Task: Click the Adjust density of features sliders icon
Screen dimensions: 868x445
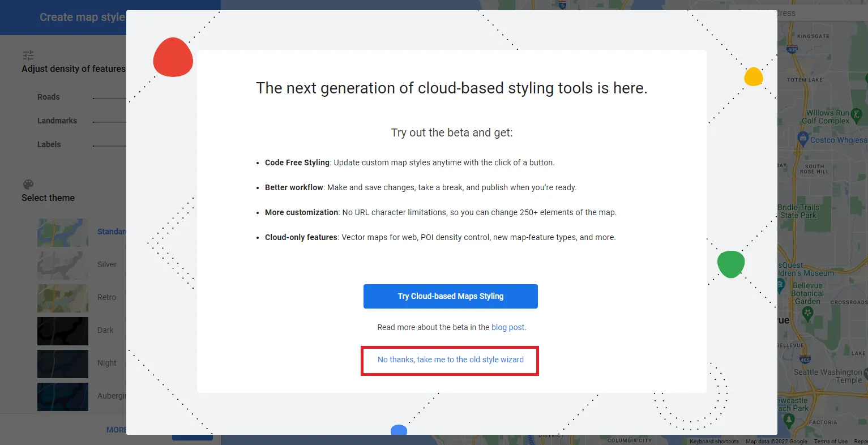Action: [28, 55]
